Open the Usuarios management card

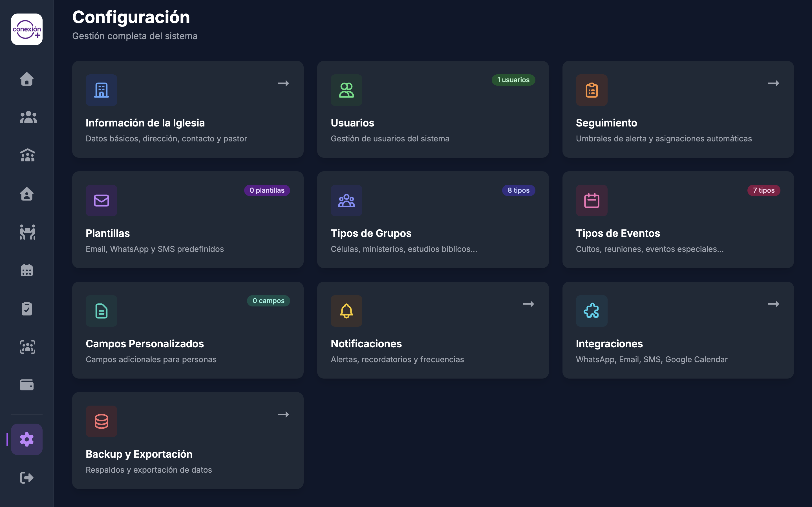pyautogui.click(x=433, y=110)
